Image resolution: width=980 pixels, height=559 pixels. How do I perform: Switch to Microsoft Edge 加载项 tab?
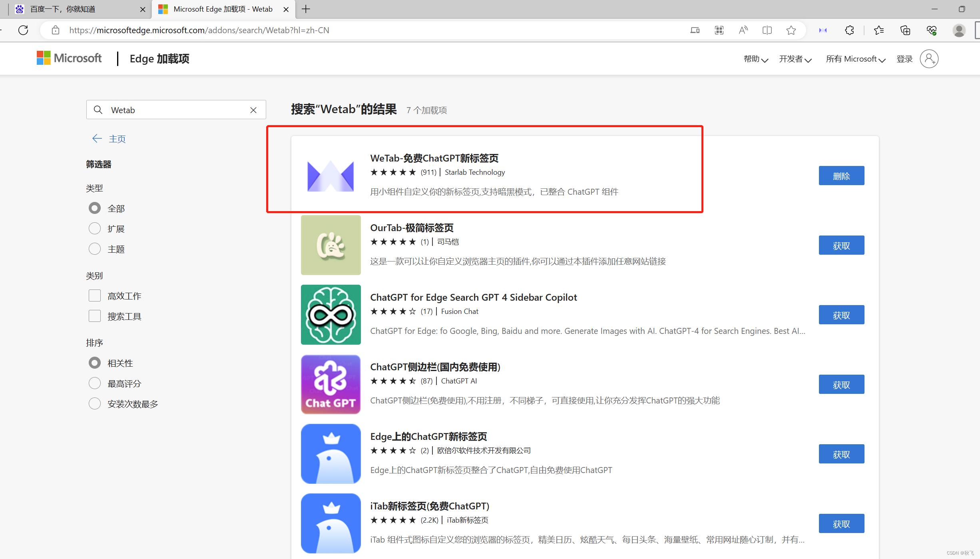coord(224,9)
